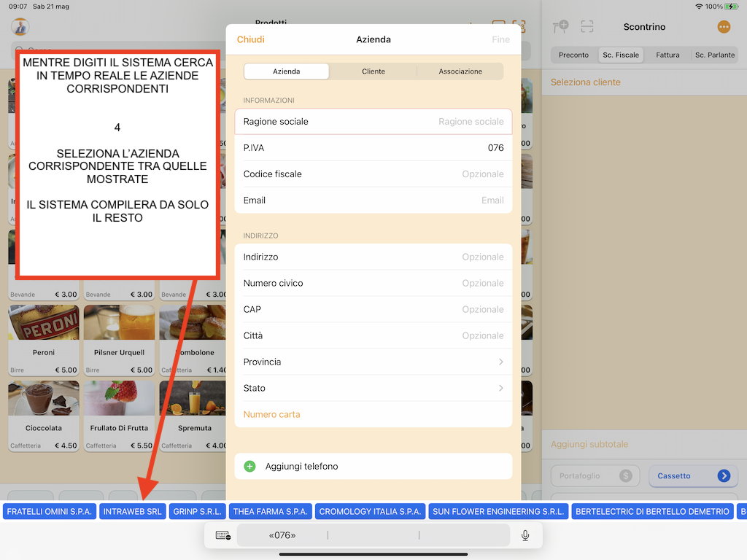Select suggestion SUN FLOWER ENGINEERING S.R.L.

point(498,511)
